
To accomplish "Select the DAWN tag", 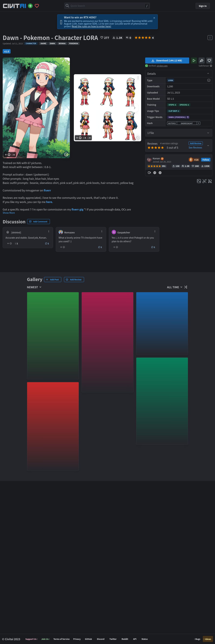I will pyautogui.click(x=52, y=43).
